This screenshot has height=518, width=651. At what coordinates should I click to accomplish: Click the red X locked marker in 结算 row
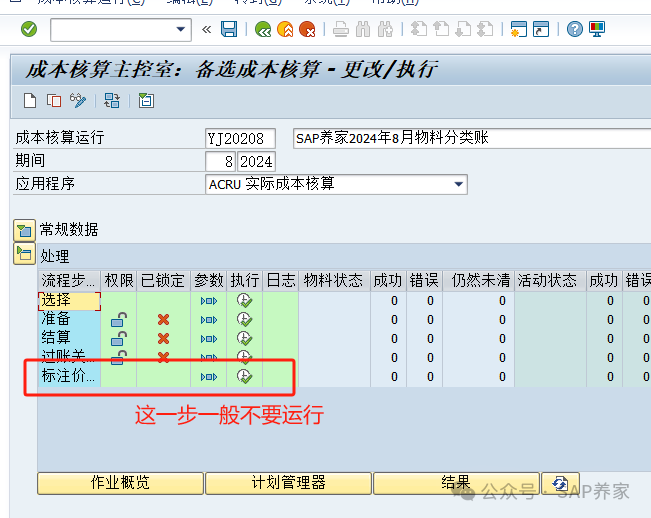(163, 339)
